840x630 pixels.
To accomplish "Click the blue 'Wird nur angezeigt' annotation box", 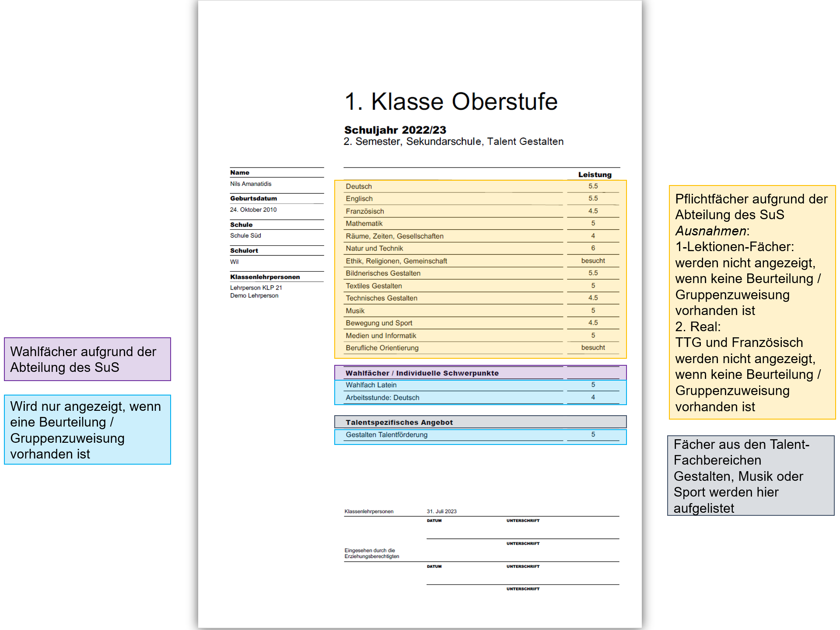I will point(87,430).
